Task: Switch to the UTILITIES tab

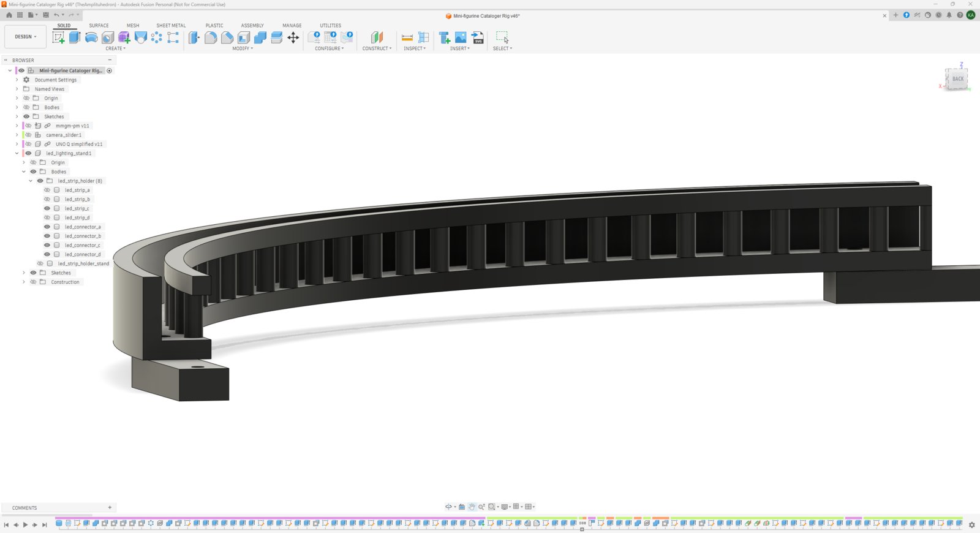Action: (330, 26)
